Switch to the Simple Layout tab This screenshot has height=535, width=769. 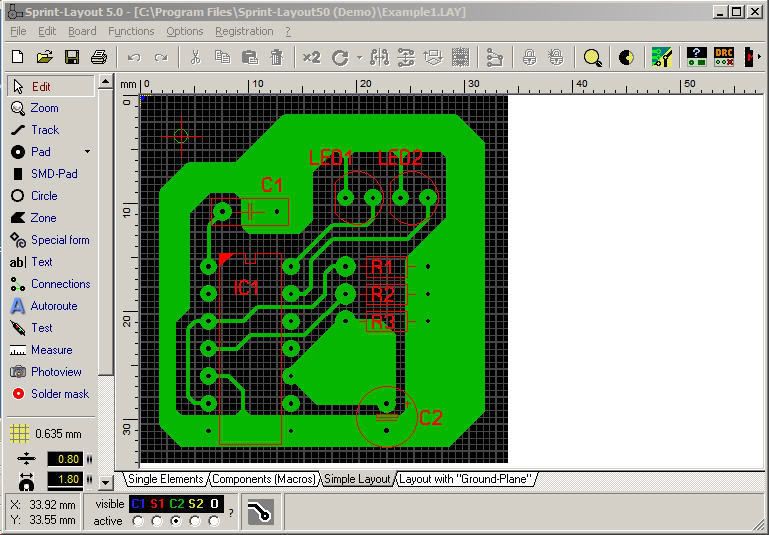click(357, 479)
